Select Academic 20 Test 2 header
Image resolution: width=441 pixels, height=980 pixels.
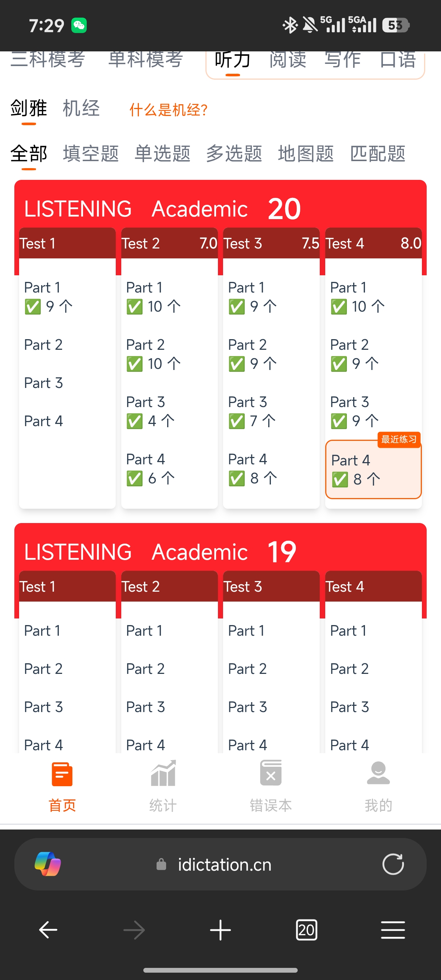coord(169,243)
